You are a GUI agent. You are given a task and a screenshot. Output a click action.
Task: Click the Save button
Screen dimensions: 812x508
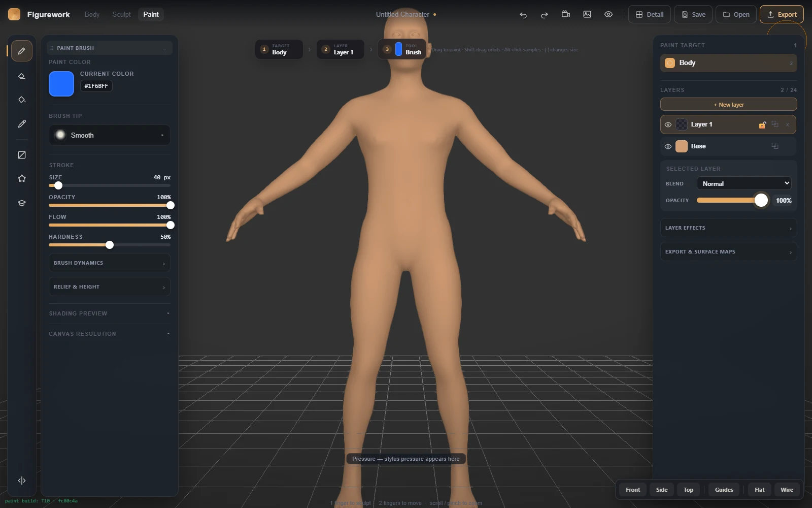coord(693,14)
